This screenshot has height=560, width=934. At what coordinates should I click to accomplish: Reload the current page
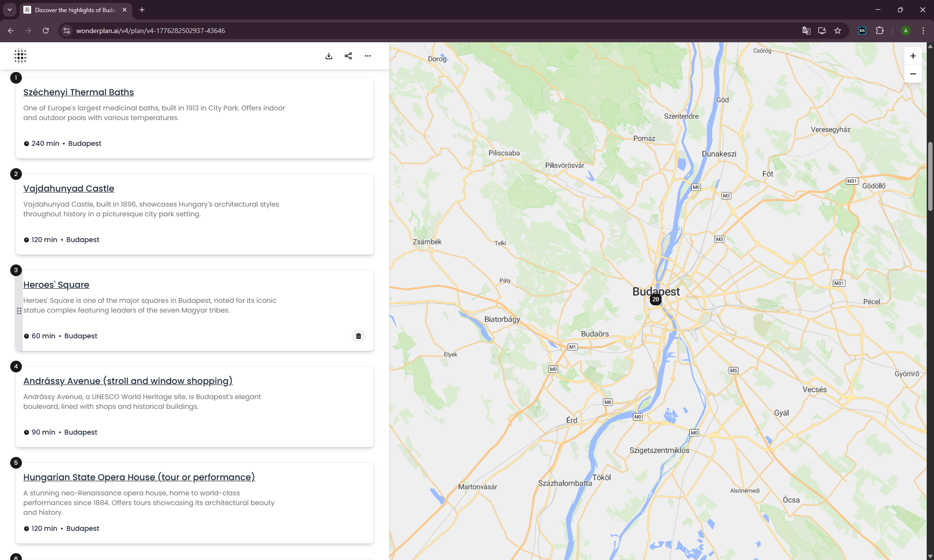tap(46, 31)
